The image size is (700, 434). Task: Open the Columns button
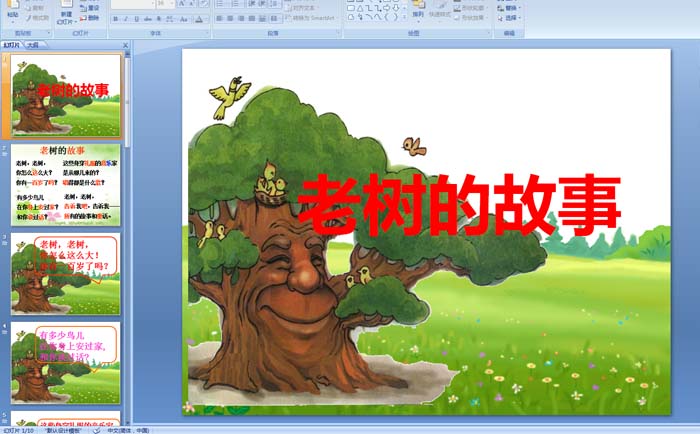275,19
